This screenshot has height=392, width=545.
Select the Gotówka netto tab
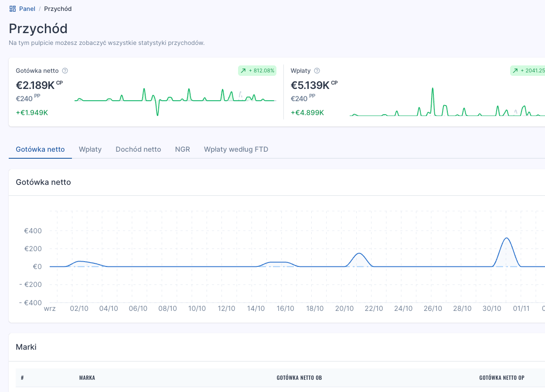40,149
